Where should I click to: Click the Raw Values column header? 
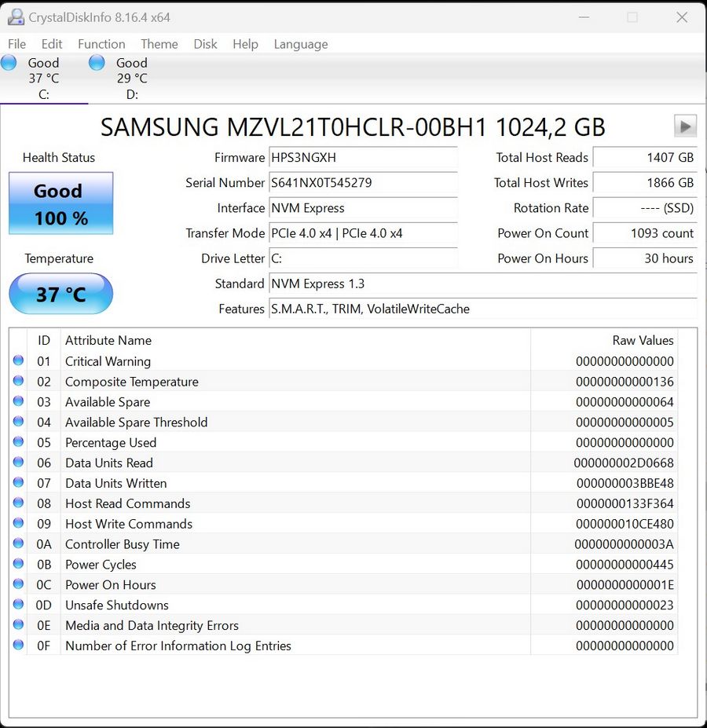coord(643,340)
